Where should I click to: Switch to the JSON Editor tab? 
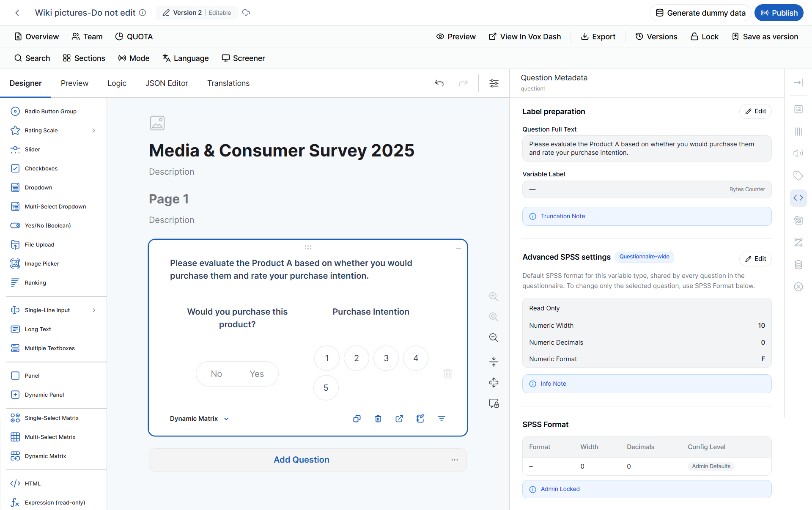coord(167,83)
